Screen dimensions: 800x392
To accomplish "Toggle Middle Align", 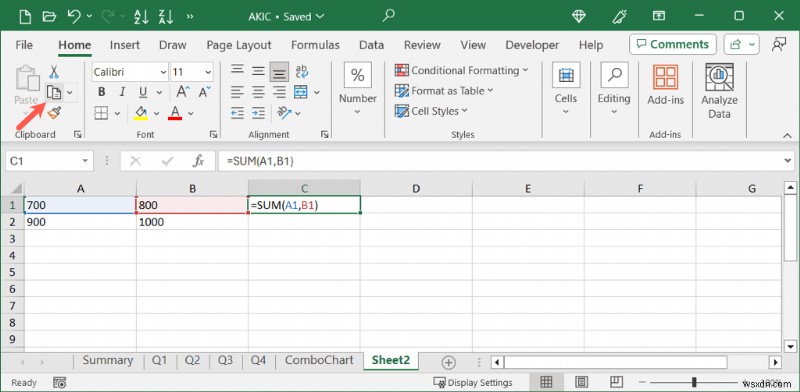I will (x=258, y=71).
